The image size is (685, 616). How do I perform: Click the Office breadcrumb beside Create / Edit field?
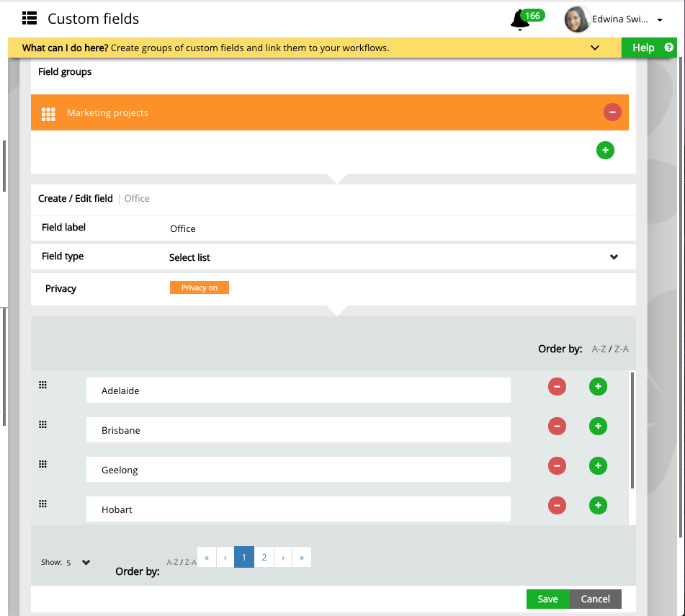(137, 198)
